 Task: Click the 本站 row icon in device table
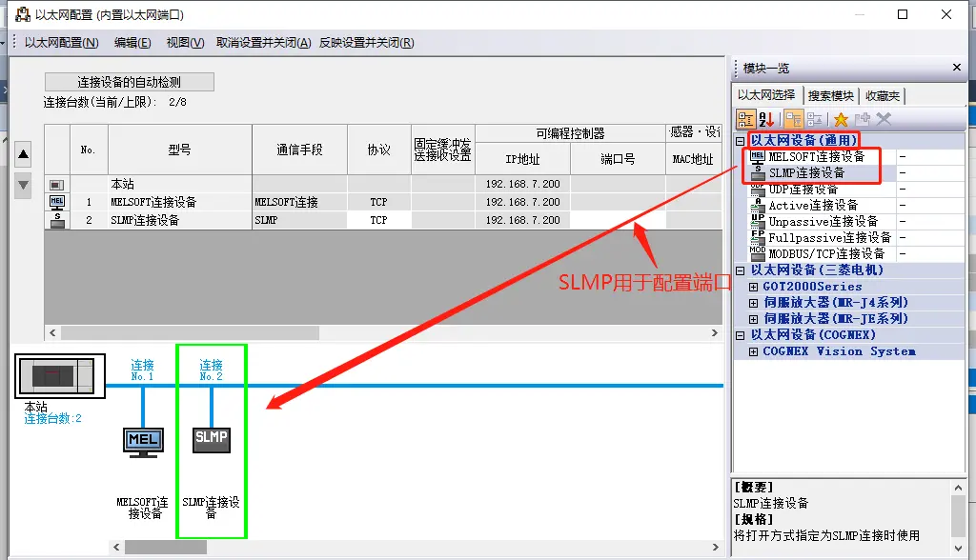click(56, 185)
